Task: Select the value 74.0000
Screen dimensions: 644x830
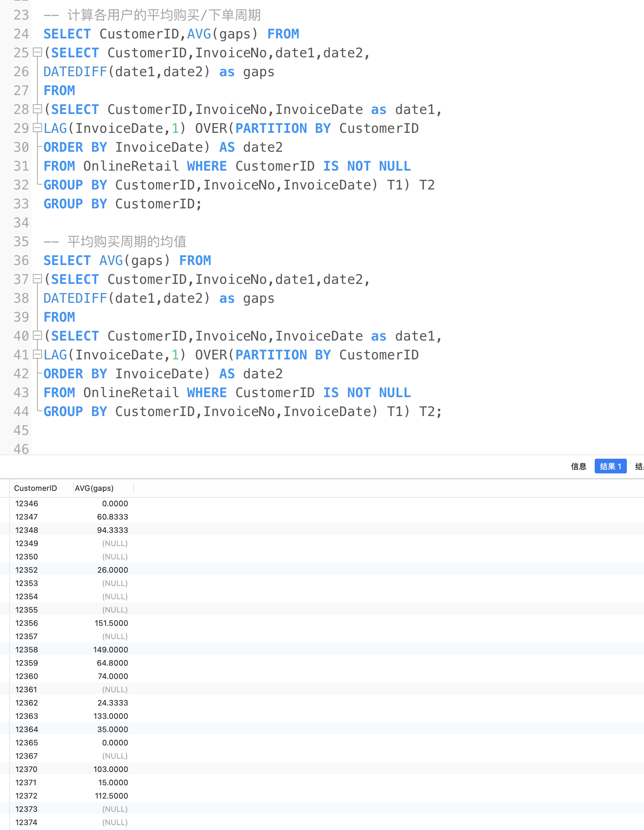Action: 113,677
